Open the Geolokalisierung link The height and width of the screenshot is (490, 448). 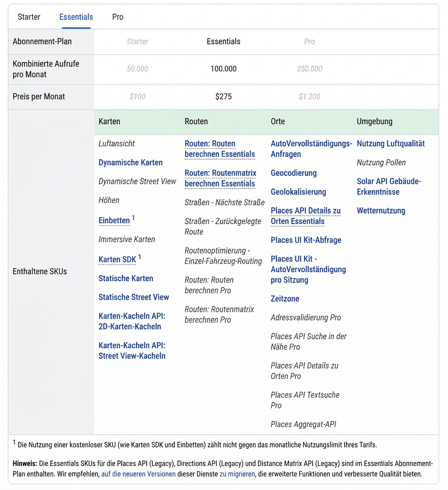pyautogui.click(x=298, y=192)
